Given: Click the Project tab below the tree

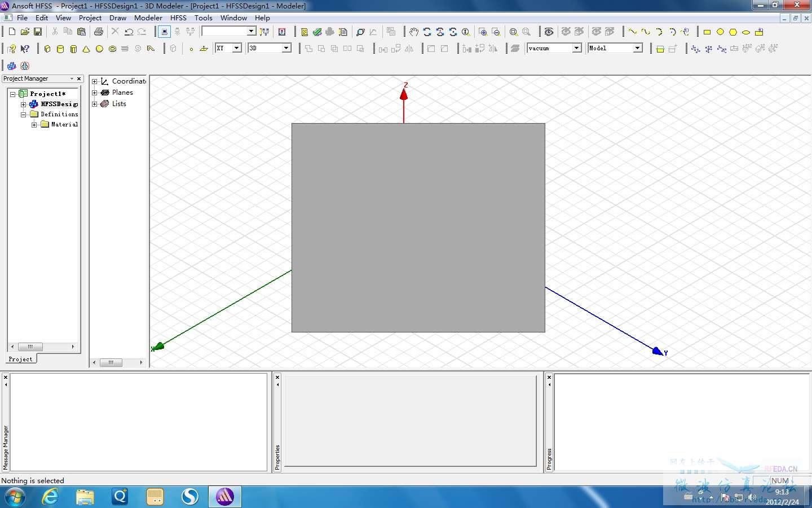Looking at the screenshot, I should click(x=21, y=359).
